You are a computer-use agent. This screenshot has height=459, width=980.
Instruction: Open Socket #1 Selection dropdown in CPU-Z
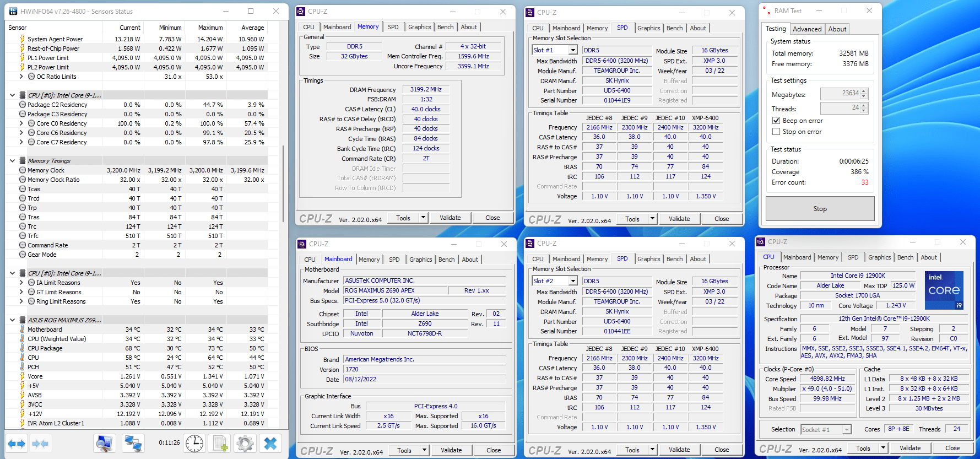pos(847,429)
